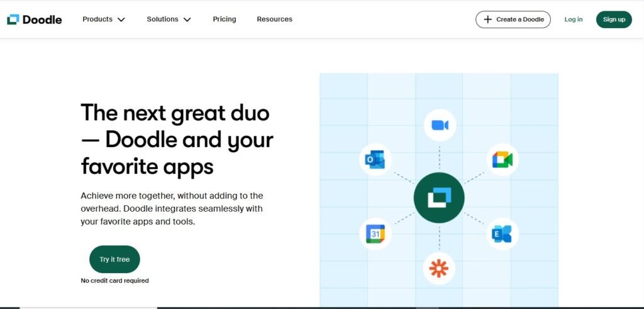Click the 'The next great duo' headline
This screenshot has width=644, height=309.
[177, 139]
